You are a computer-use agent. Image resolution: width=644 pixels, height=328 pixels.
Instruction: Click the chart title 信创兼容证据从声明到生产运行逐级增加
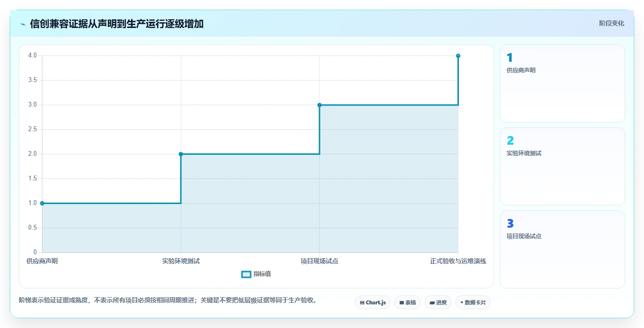[x=117, y=24]
